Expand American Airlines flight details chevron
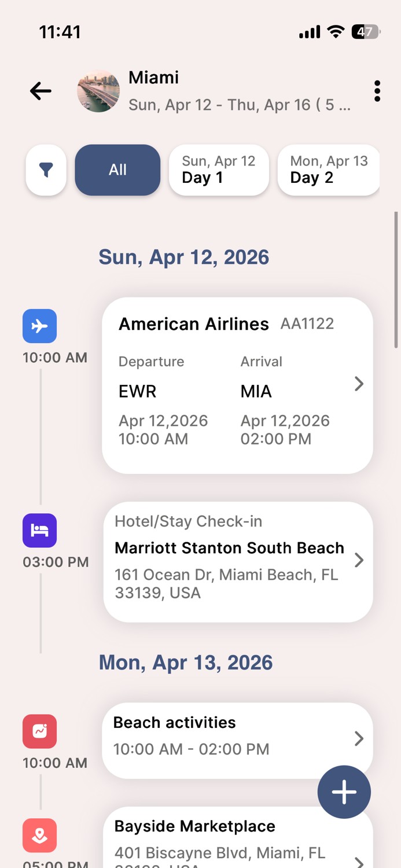Screen dimensions: 401x868 click(x=359, y=384)
